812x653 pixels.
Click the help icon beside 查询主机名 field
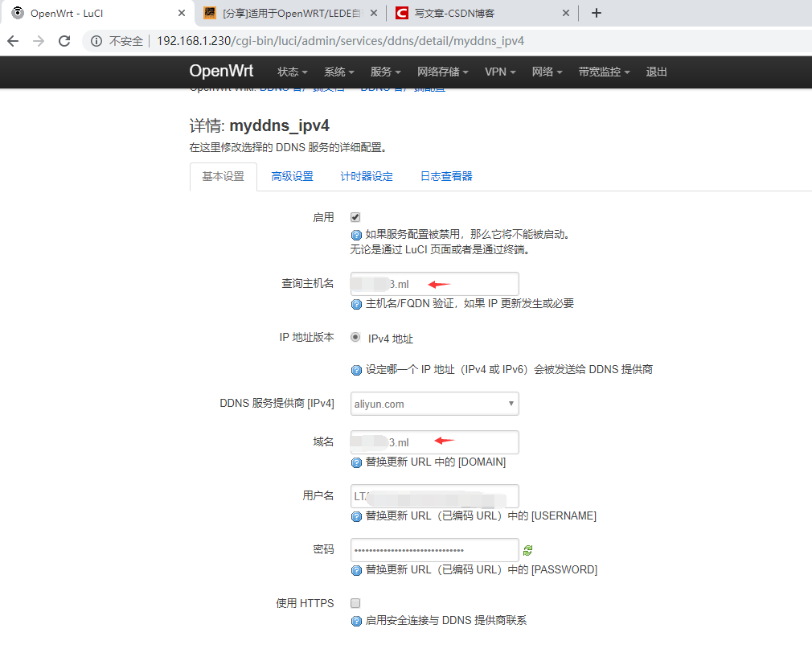[x=356, y=303]
